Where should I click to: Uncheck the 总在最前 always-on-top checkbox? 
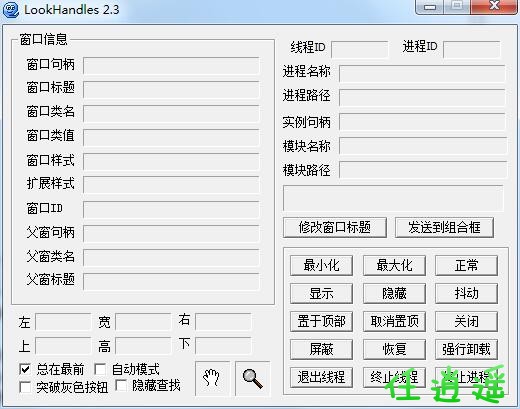click(25, 369)
